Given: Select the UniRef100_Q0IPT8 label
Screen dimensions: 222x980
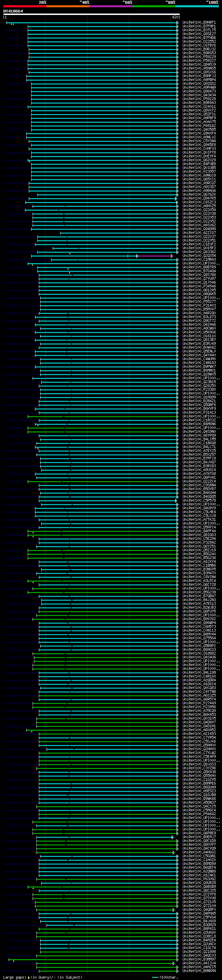Looking at the screenshot, I should (x=199, y=153).
